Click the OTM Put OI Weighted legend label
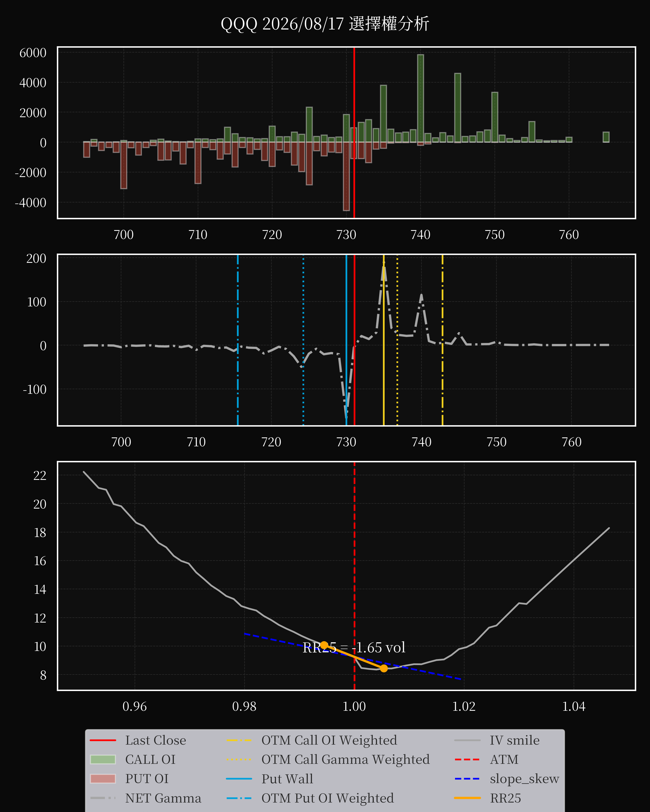This screenshot has width=650, height=812. pyautogui.click(x=328, y=798)
